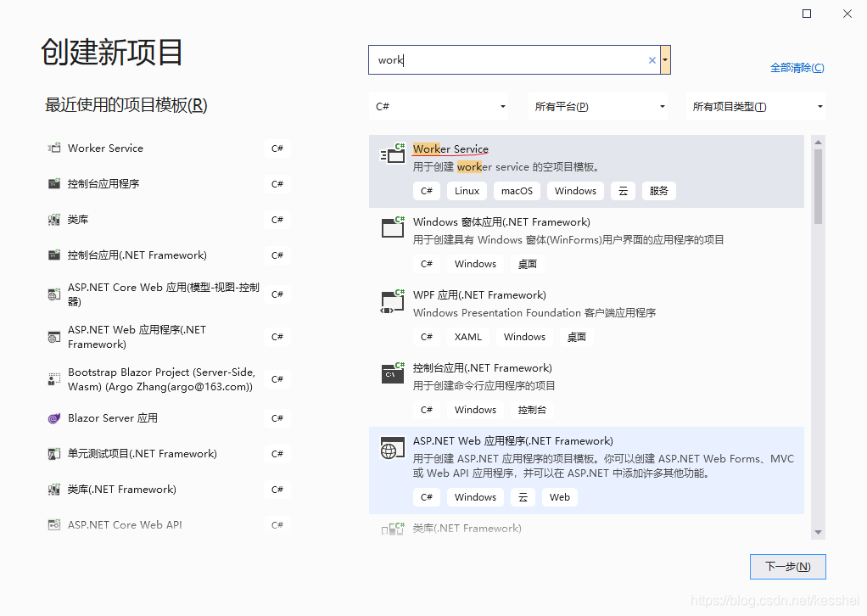The height and width of the screenshot is (616, 867).
Task: Click the Web tag under ASP.NET Web 应用程序
Action: point(560,497)
